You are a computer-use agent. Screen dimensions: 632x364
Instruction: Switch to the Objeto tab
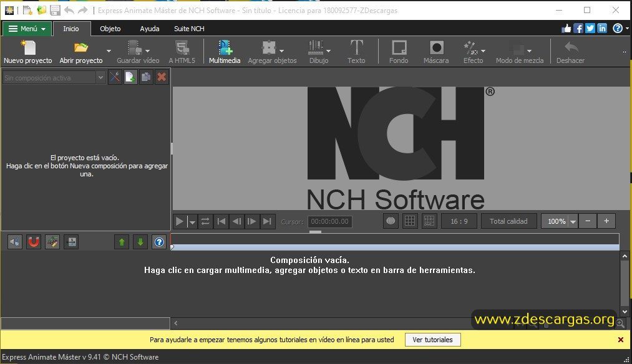110,29
